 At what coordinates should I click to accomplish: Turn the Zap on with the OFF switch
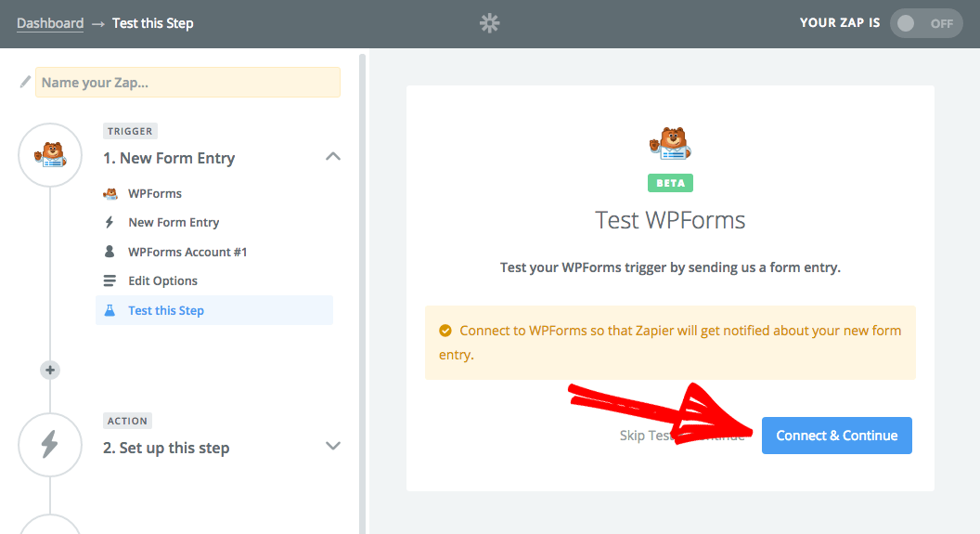(925, 23)
